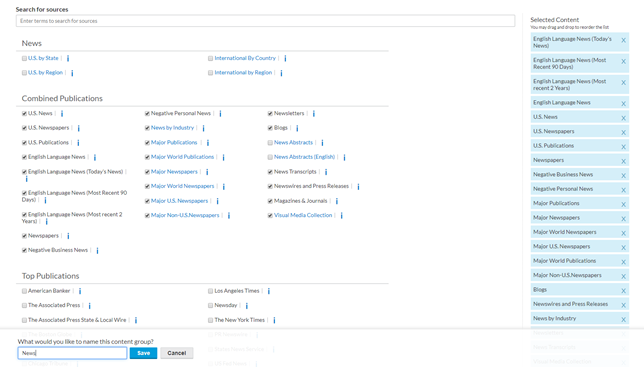Open the Visual Media Collection link

[x=303, y=215]
